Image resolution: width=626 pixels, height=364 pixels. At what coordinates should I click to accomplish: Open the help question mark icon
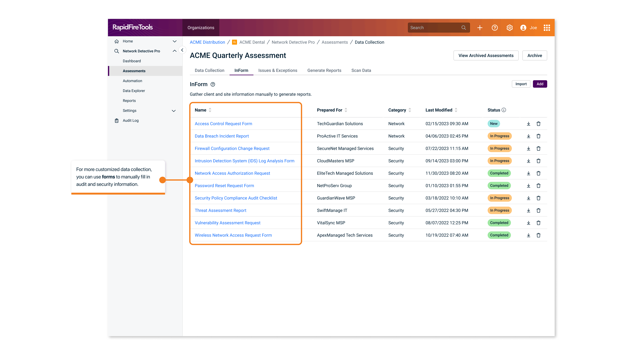click(x=495, y=28)
